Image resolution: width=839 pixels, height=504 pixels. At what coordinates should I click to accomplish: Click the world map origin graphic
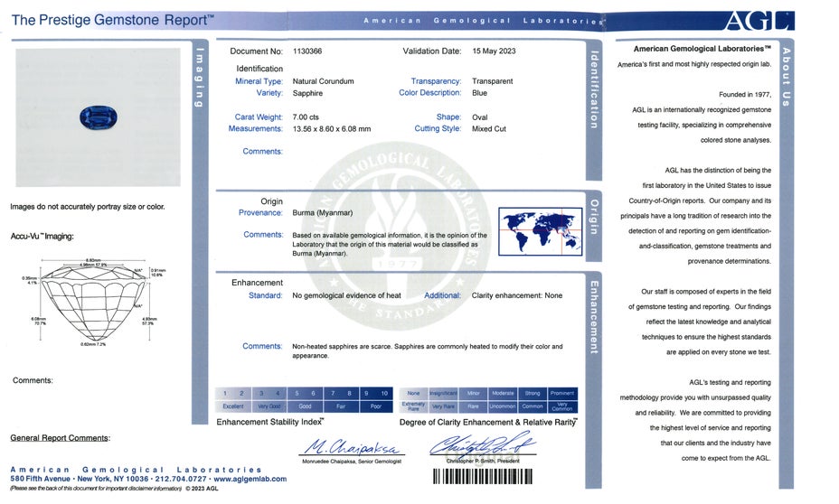click(x=540, y=230)
